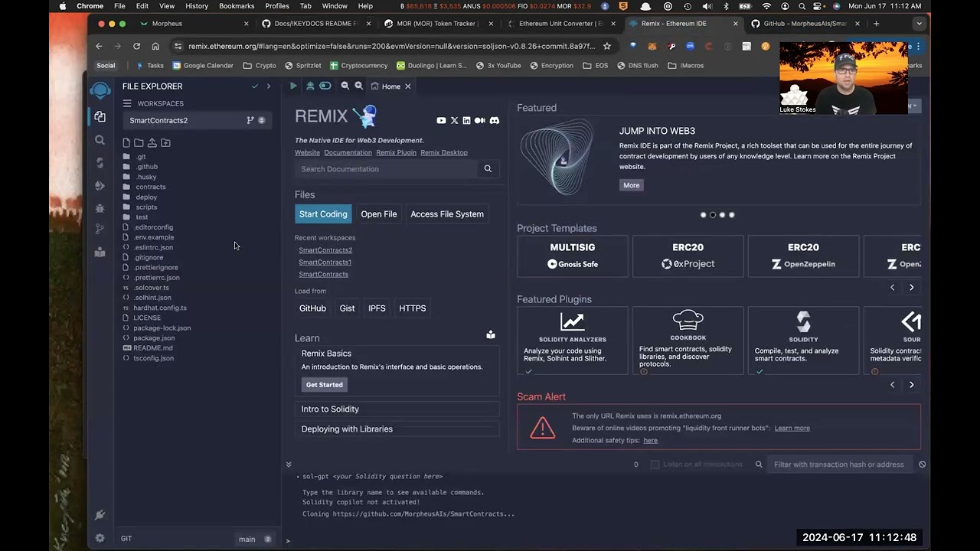Viewport: 980px width, 551px height.
Task: Click the git branch icon beside SmartContracts2
Action: [x=250, y=120]
